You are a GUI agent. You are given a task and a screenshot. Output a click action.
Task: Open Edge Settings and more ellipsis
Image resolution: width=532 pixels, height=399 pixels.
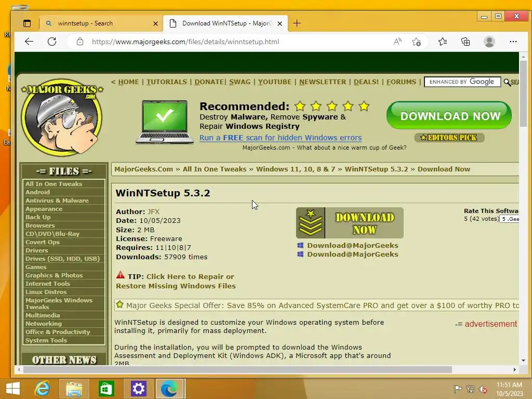(513, 42)
